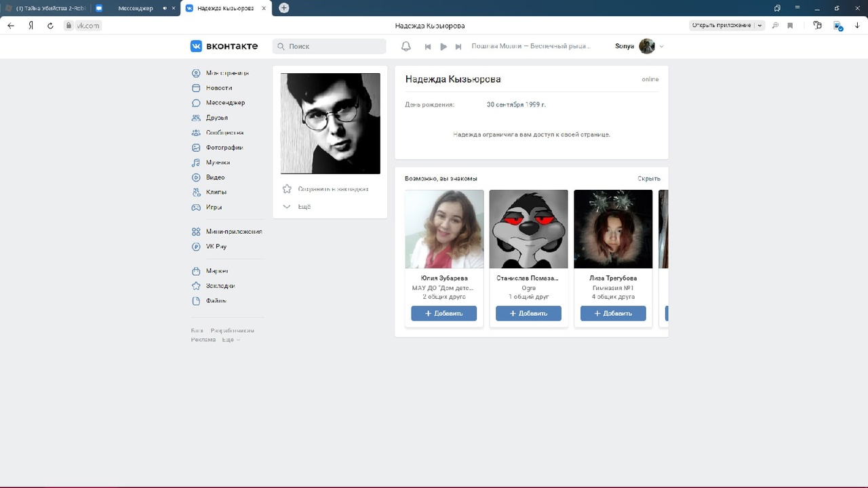Open Sonya account dropdown menu
The image size is (868, 488).
tap(661, 46)
